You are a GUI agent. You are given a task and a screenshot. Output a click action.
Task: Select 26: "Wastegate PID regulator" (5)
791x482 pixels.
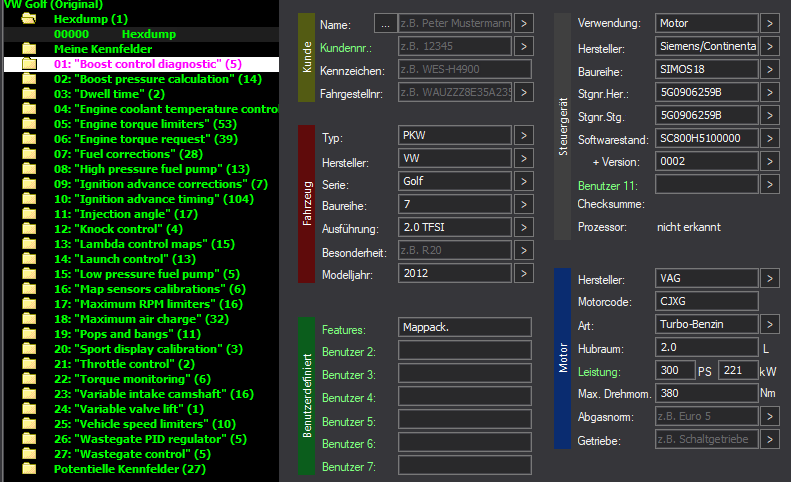click(x=150, y=439)
